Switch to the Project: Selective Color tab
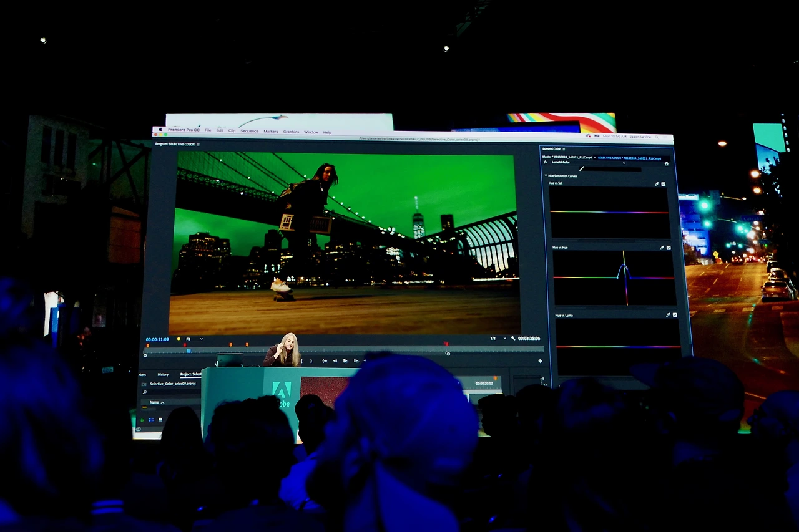This screenshot has width=799, height=532. [x=190, y=374]
